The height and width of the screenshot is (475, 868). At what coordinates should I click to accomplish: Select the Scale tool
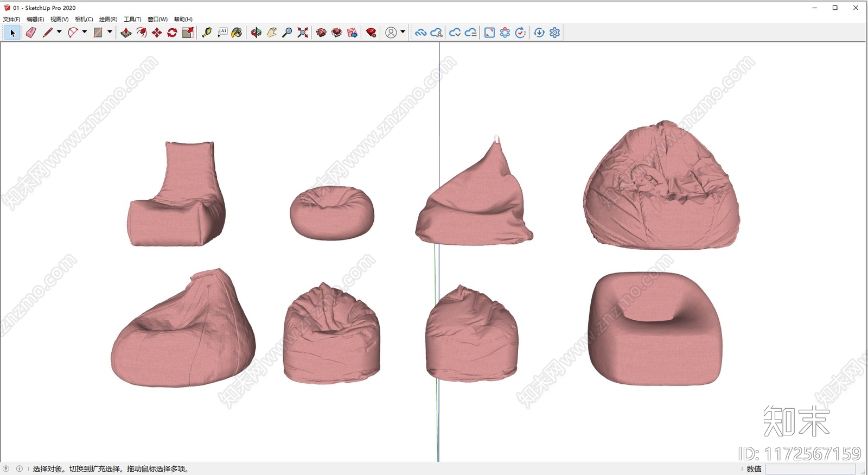[188, 33]
